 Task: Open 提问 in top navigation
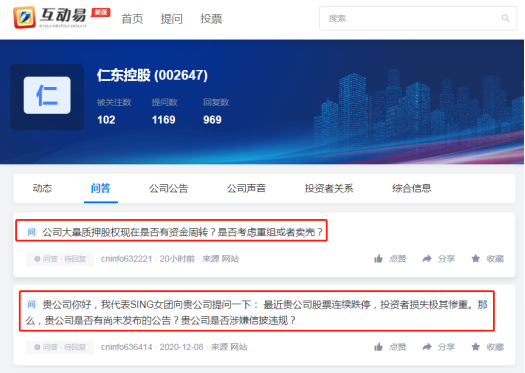pos(171,19)
